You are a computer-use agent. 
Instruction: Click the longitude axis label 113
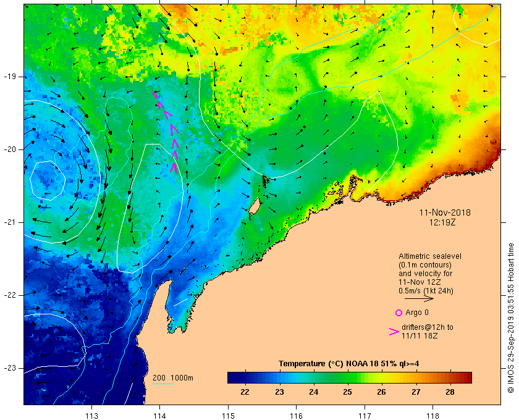tap(91, 416)
